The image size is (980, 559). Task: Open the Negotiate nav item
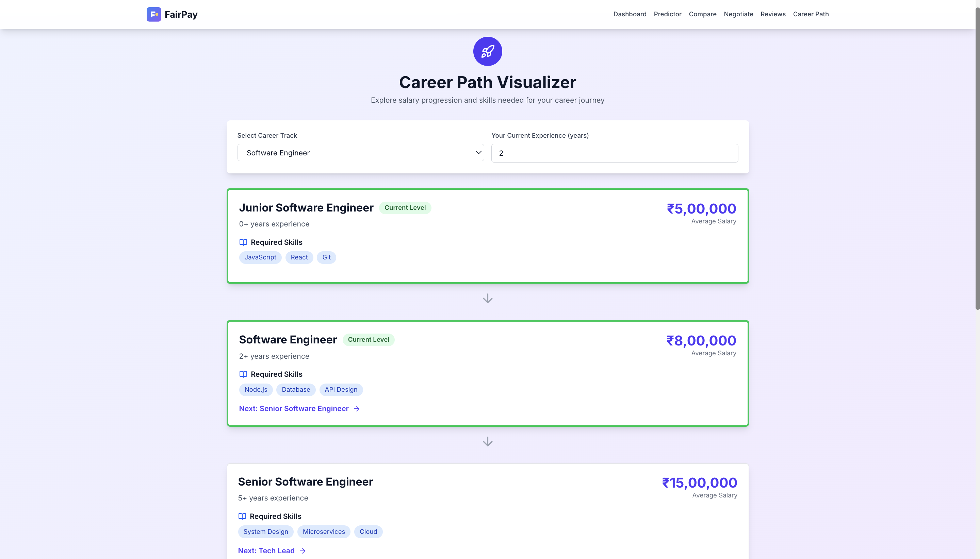[738, 14]
